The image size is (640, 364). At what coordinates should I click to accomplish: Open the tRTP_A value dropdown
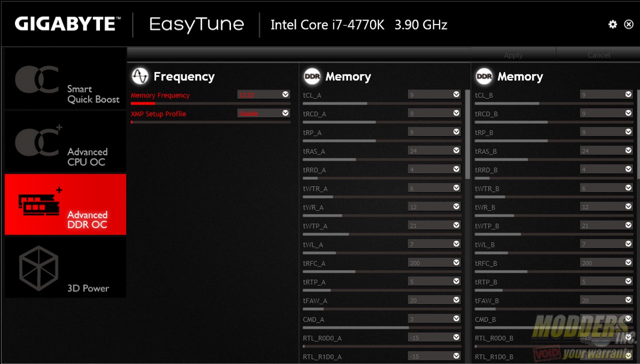pos(434,282)
